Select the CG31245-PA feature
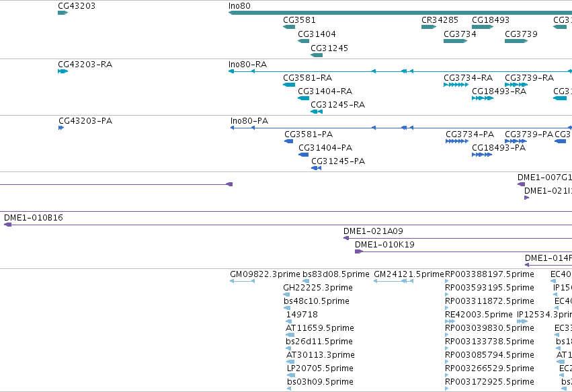 pos(317,168)
